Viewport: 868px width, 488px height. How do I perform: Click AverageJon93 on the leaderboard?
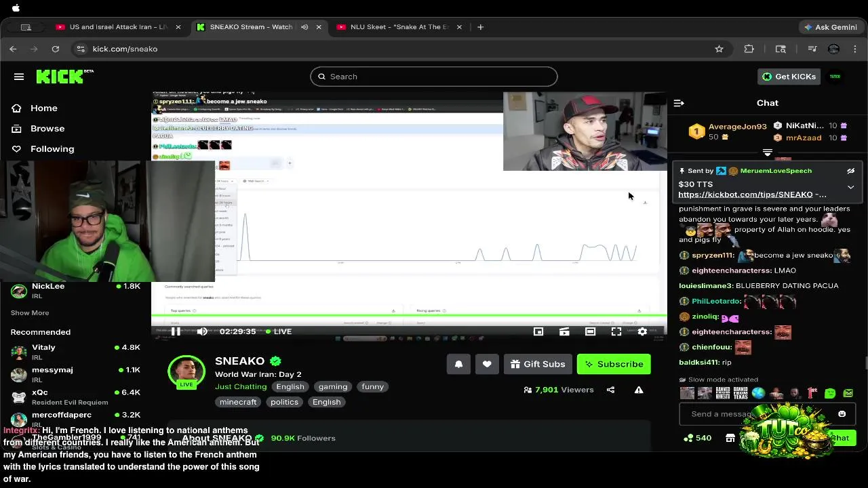pyautogui.click(x=737, y=126)
